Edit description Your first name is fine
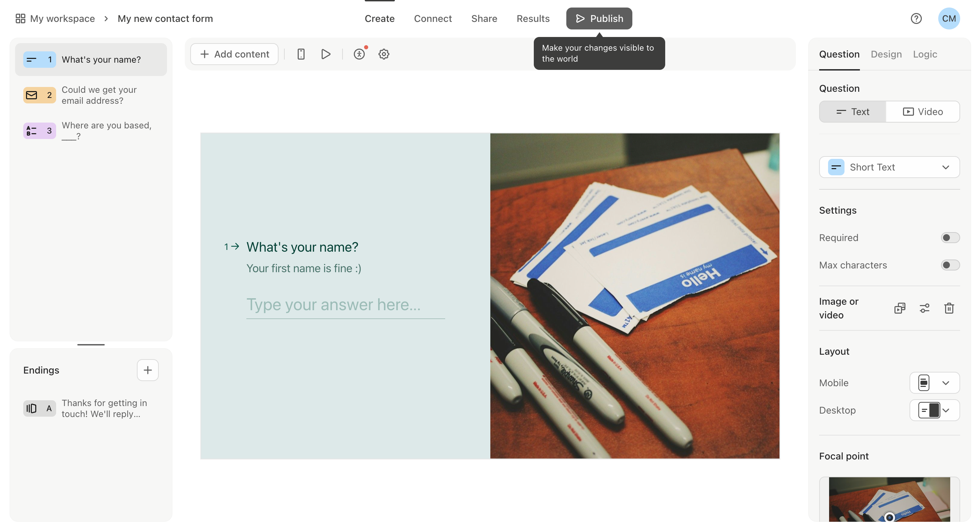 pos(304,268)
